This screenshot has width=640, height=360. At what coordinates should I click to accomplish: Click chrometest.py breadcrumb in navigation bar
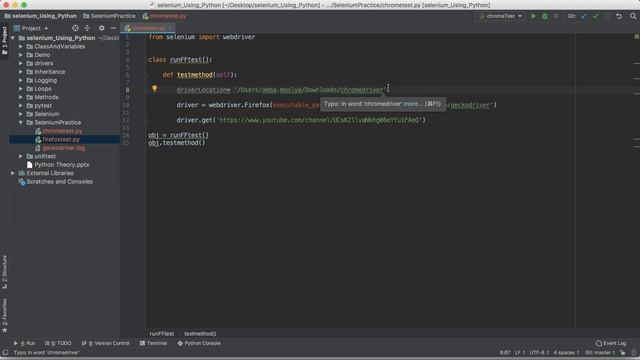coord(164,16)
